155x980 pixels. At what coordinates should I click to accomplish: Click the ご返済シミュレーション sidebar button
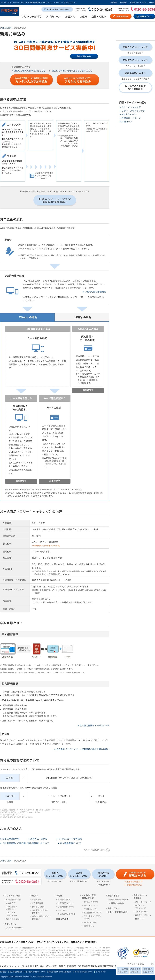click(135, 60)
